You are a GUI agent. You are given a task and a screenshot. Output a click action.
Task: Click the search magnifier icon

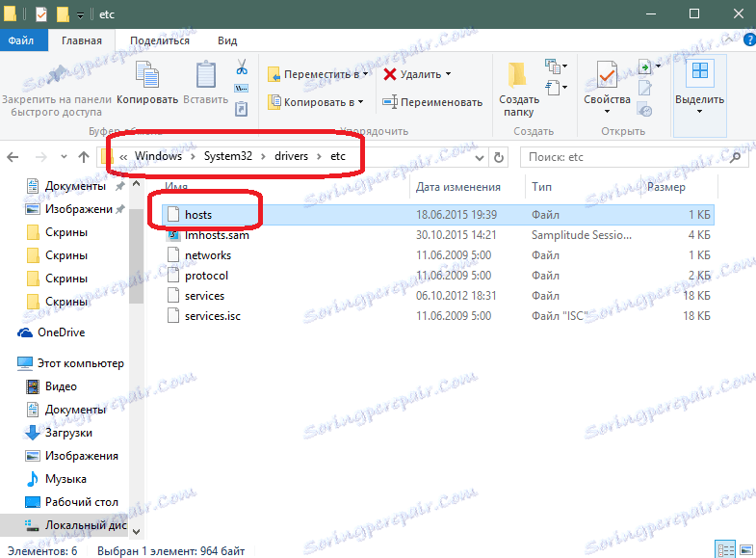coord(735,157)
